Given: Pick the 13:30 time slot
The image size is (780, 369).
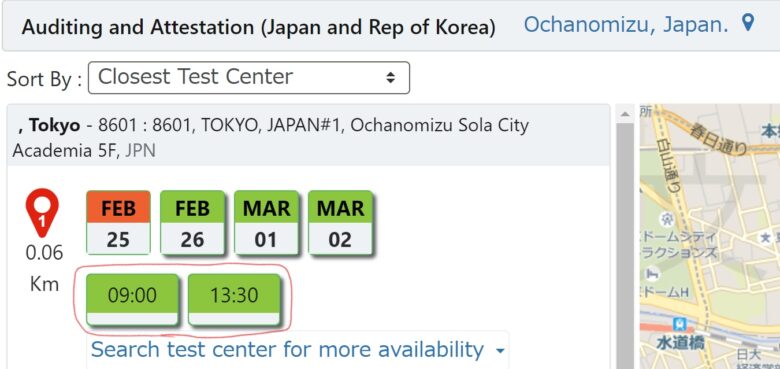Looking at the screenshot, I should [234, 299].
